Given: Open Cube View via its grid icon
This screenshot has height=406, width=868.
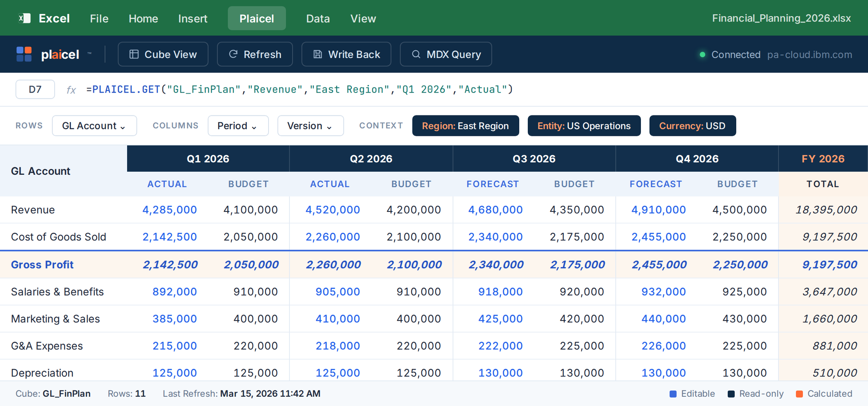Looking at the screenshot, I should coord(134,54).
